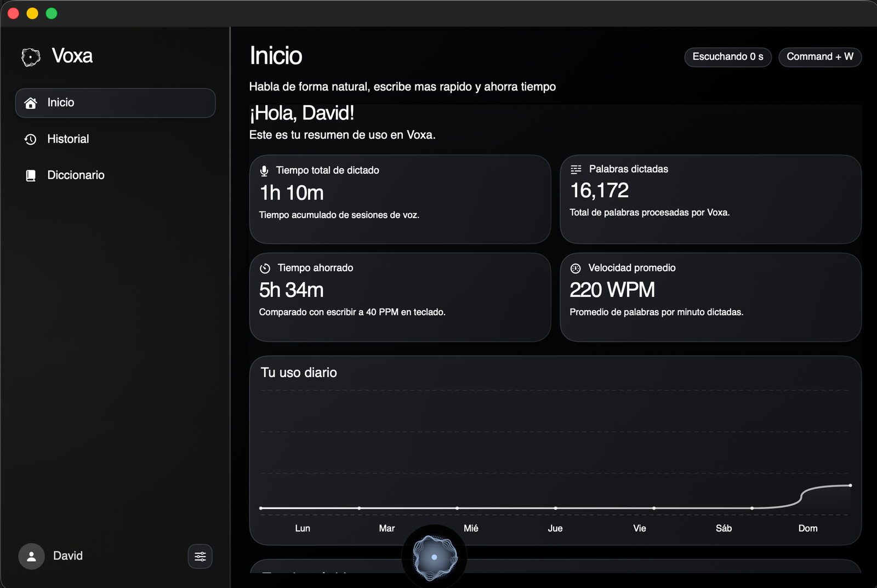Open the Diccionario section

click(115, 175)
